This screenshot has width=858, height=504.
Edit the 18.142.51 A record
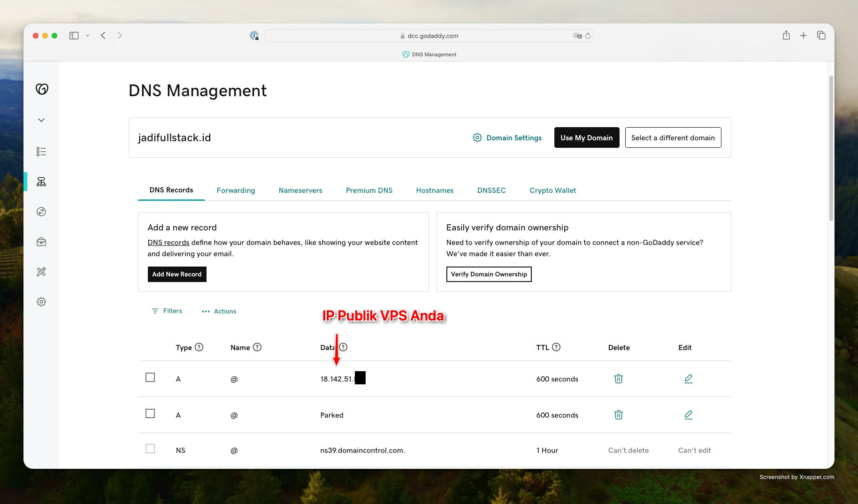pyautogui.click(x=689, y=379)
